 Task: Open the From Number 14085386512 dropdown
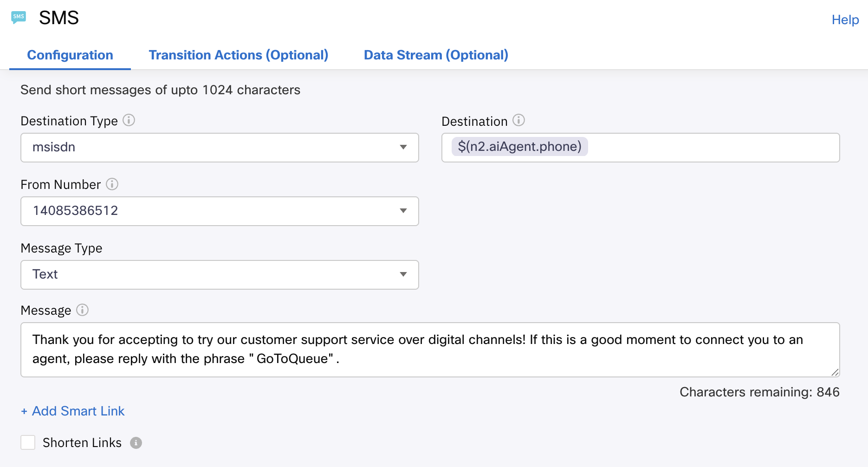pyautogui.click(x=220, y=211)
